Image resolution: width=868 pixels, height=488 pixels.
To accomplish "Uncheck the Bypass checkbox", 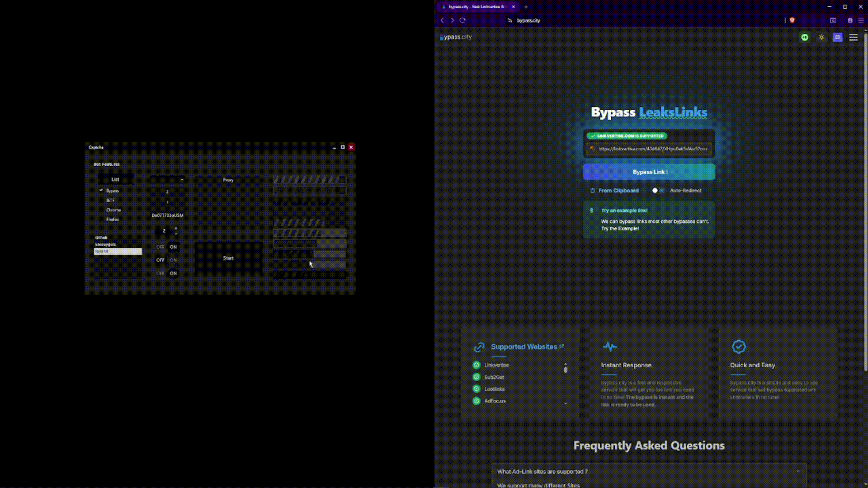I will pyautogui.click(x=101, y=191).
